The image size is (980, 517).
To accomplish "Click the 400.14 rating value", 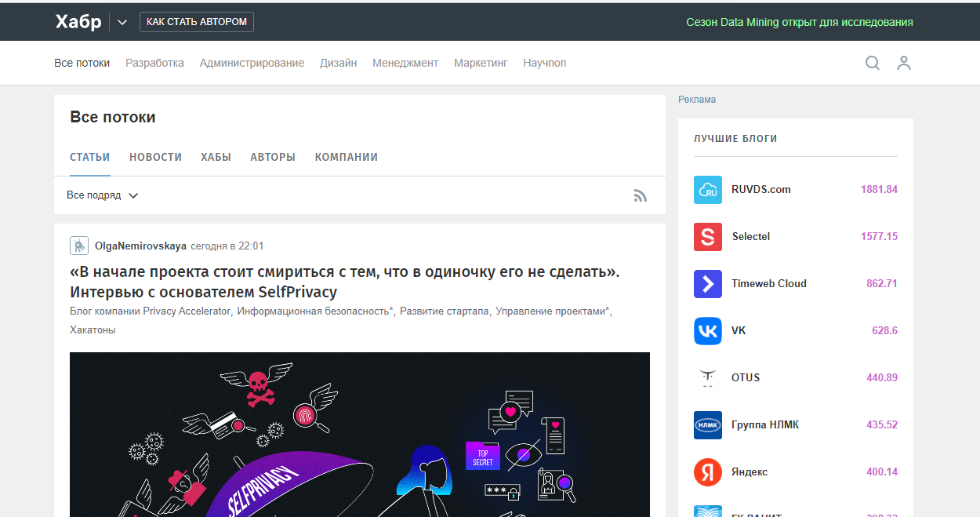I will pyautogui.click(x=882, y=472).
